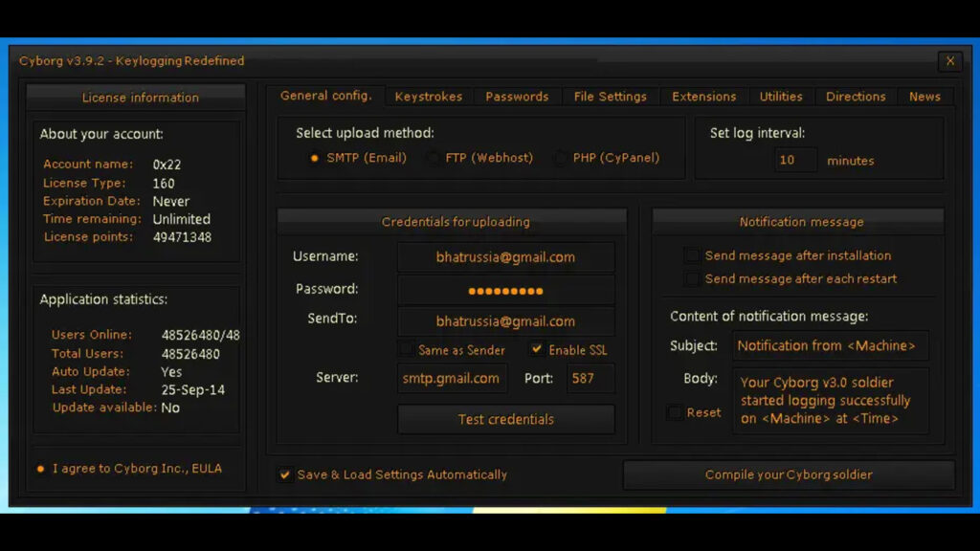
Task: Select I agree to Cyborg Inc., EULA
Action: click(40, 469)
